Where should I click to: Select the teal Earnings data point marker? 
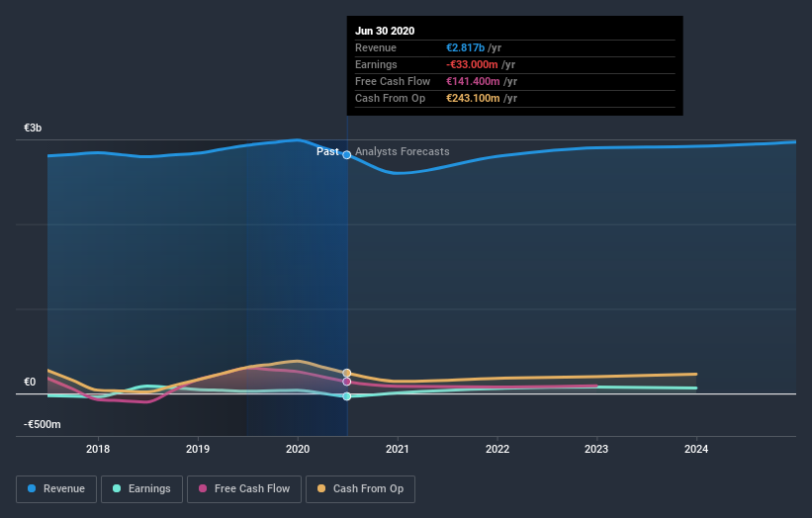click(x=347, y=396)
